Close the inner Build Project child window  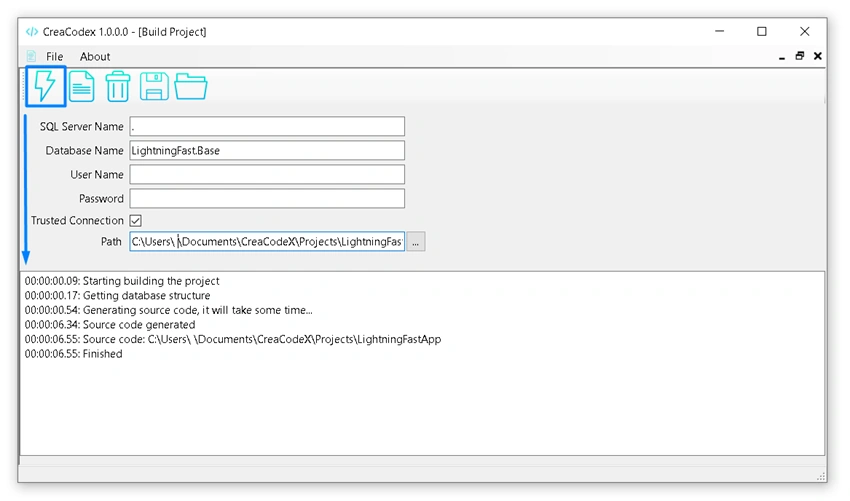[818, 56]
